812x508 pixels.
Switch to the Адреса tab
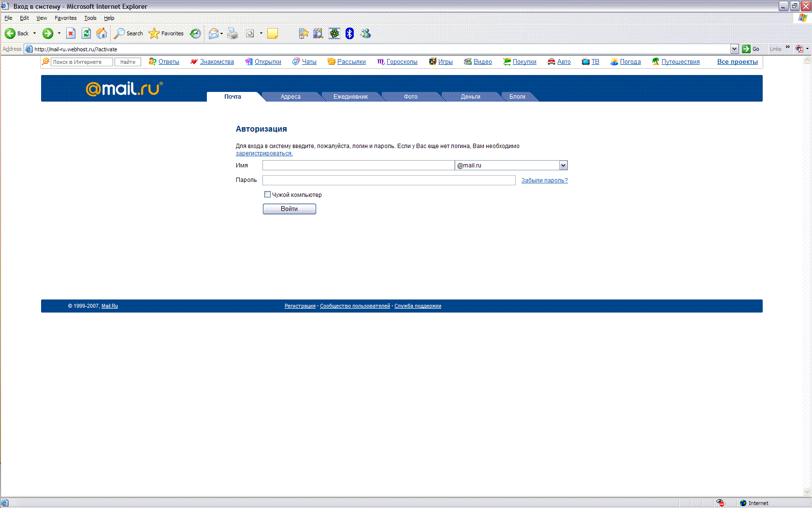(x=290, y=97)
